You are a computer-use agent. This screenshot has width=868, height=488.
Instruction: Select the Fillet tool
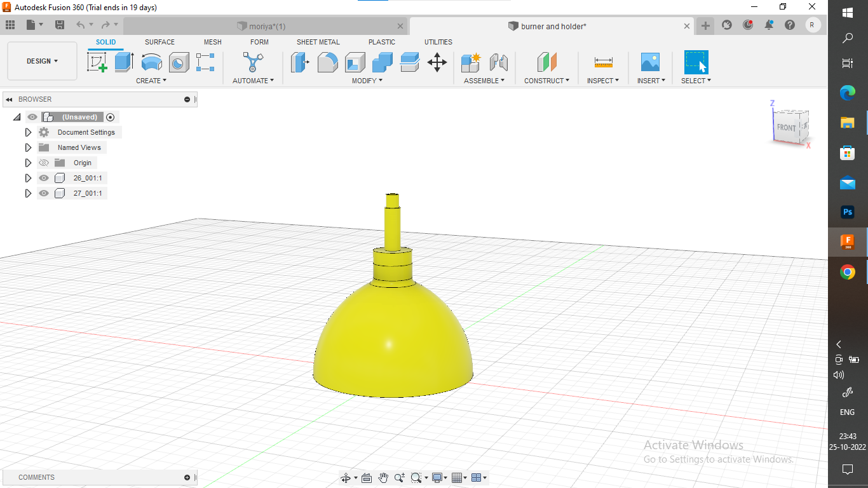327,62
